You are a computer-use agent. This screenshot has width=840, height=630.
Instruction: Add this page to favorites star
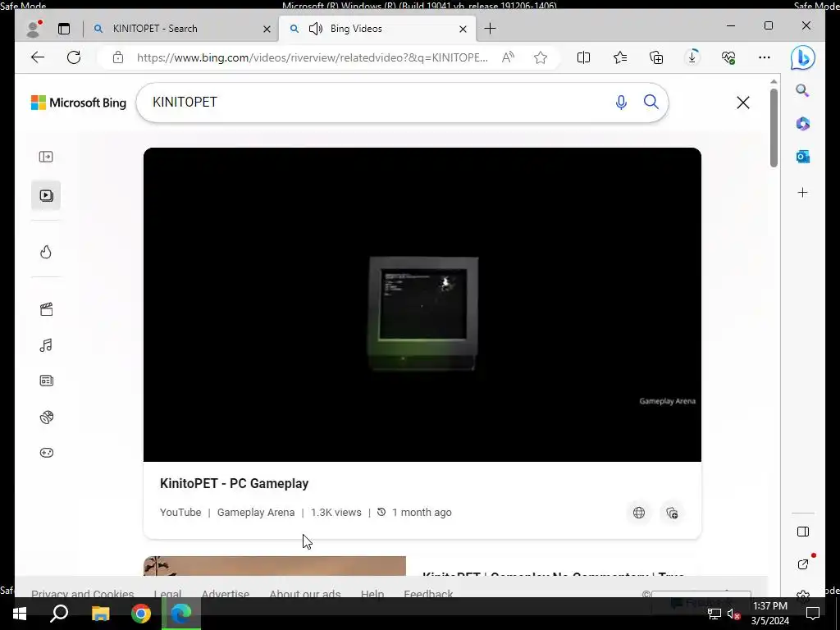pos(541,57)
